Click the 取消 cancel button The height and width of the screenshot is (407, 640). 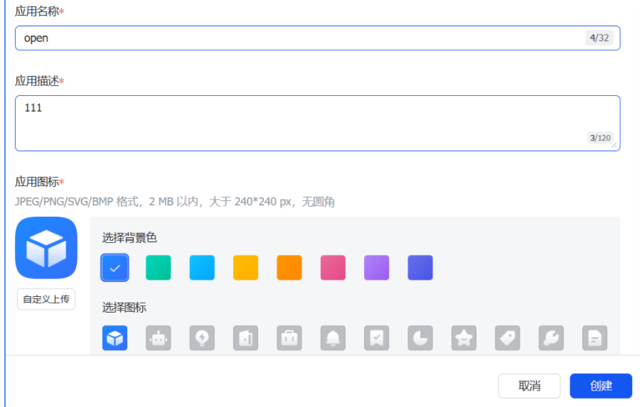pos(529,386)
